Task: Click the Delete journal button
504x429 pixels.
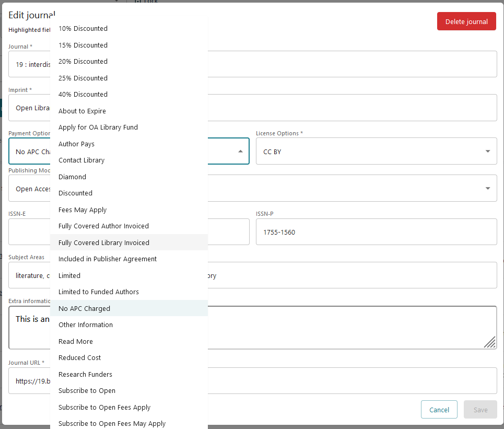Action: pyautogui.click(x=466, y=21)
